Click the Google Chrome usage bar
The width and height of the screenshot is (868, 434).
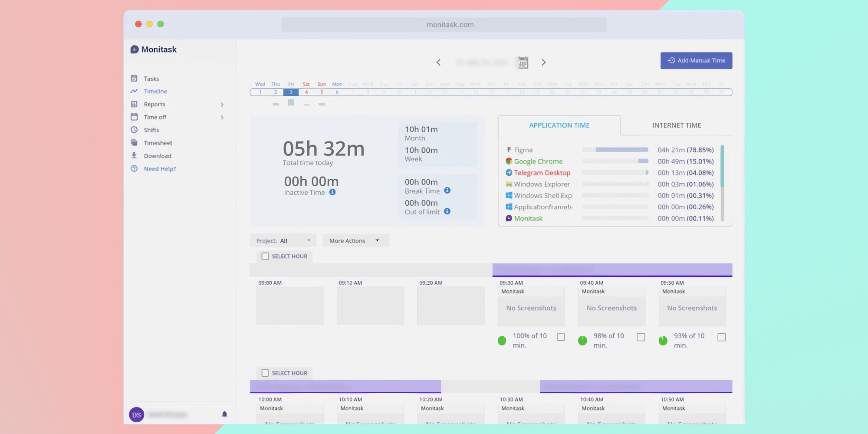[615, 161]
